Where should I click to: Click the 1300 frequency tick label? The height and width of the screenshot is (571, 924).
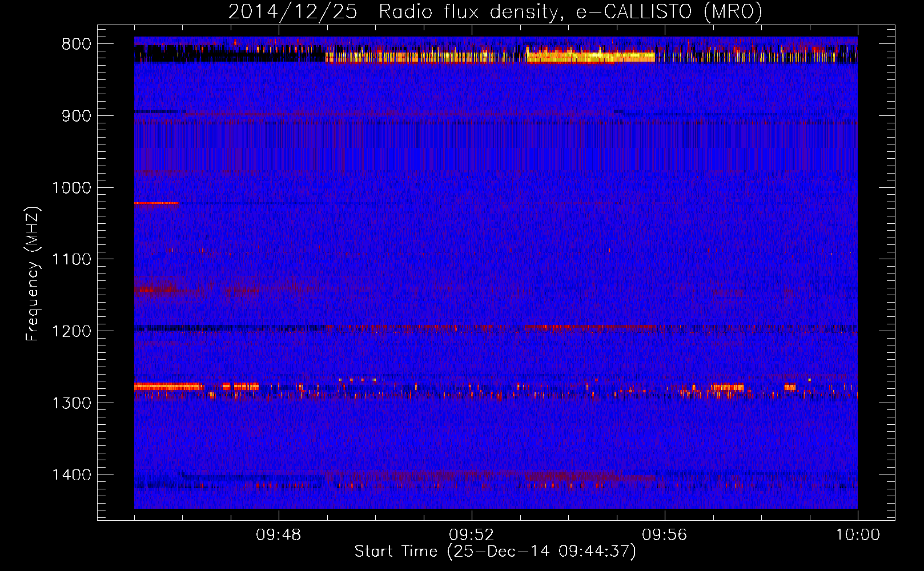[71, 403]
